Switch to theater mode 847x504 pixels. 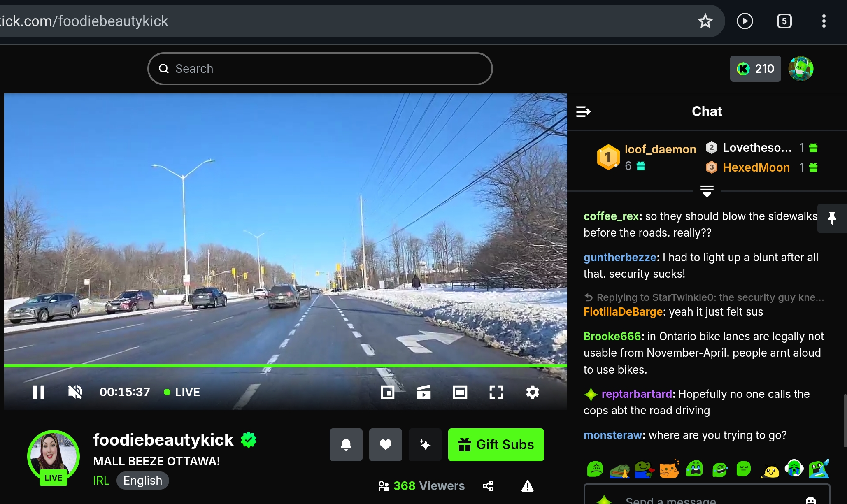pyautogui.click(x=460, y=392)
